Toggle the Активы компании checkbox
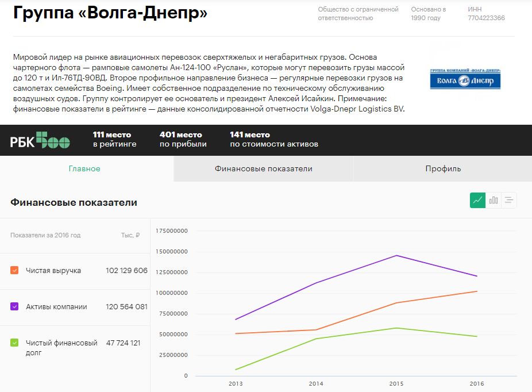Viewport: 532px width, 392px height. coord(15,307)
